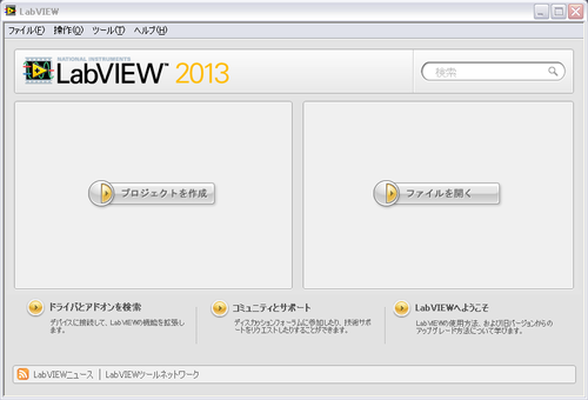Click the magnifier icon in the search box

[553, 71]
